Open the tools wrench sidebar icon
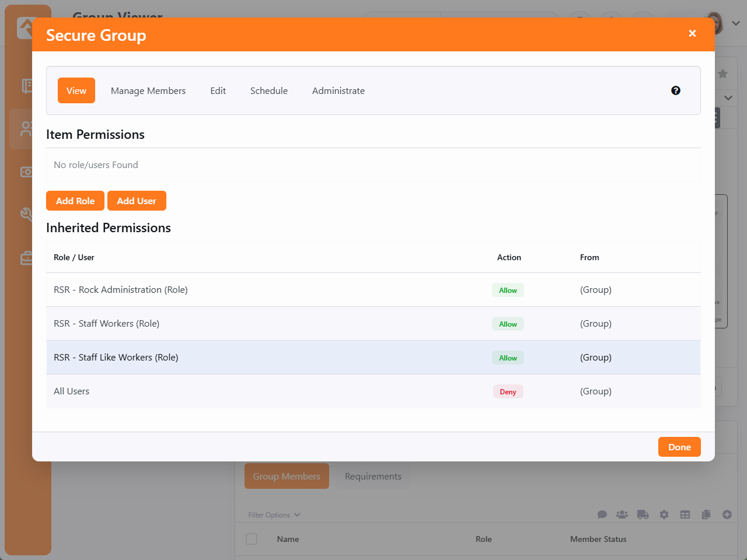 26,214
